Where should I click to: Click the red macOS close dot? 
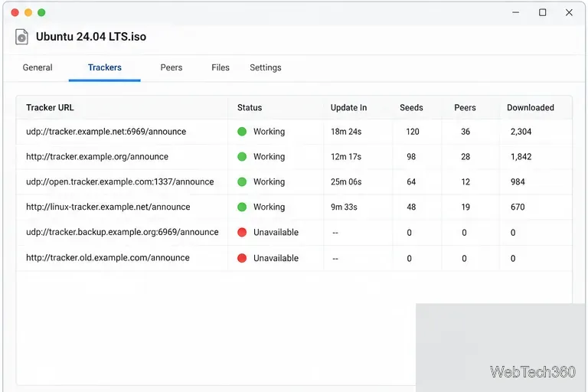15,12
